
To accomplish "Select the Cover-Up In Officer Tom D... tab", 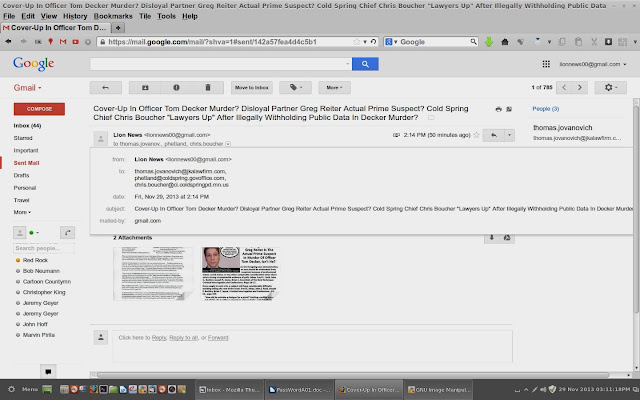I will (x=56, y=28).
